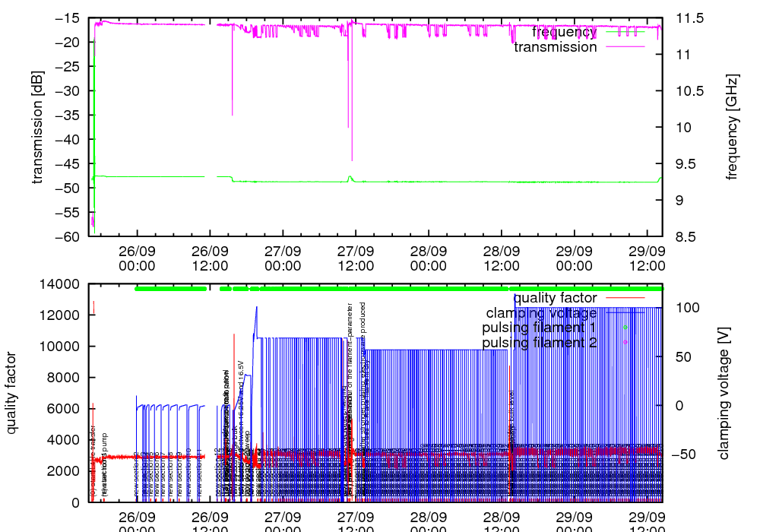The image size is (760, 532).
Task: Click the 14000 tick on the quality factor axis
Action: [64, 284]
